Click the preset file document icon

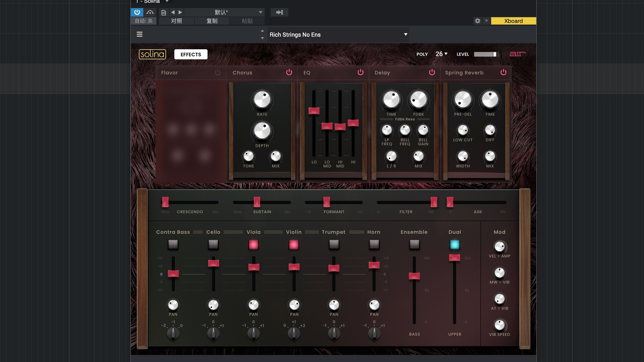click(x=164, y=12)
